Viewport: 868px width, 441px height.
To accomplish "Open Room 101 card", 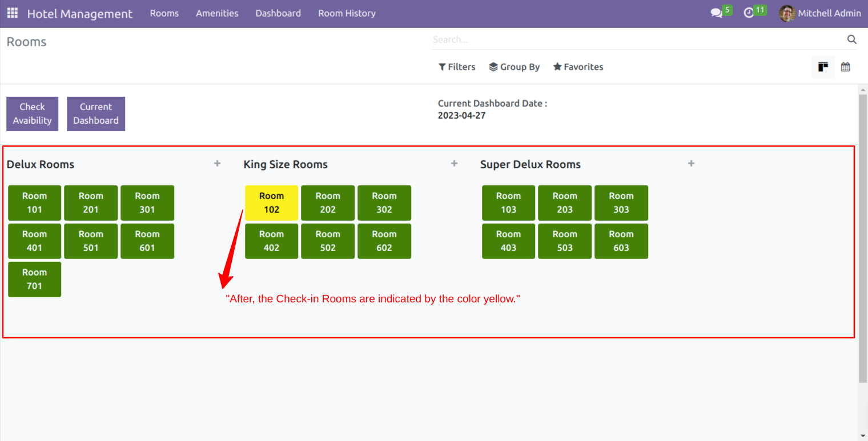I will 34,203.
